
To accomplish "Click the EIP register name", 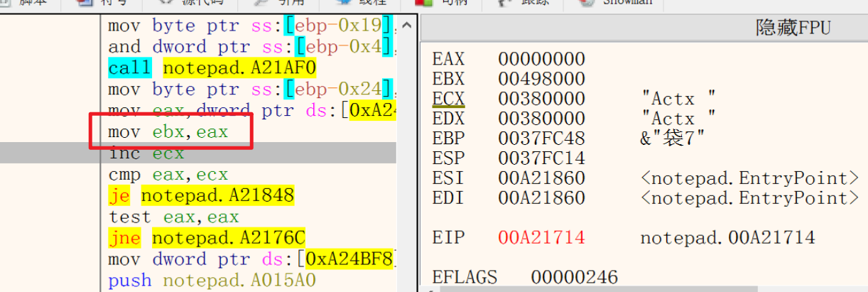I will [x=448, y=237].
